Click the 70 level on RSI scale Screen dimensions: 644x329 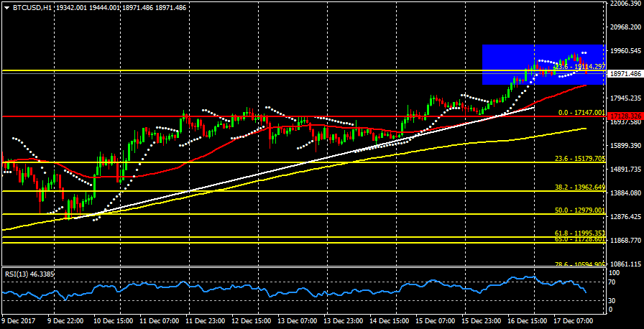coord(612,284)
